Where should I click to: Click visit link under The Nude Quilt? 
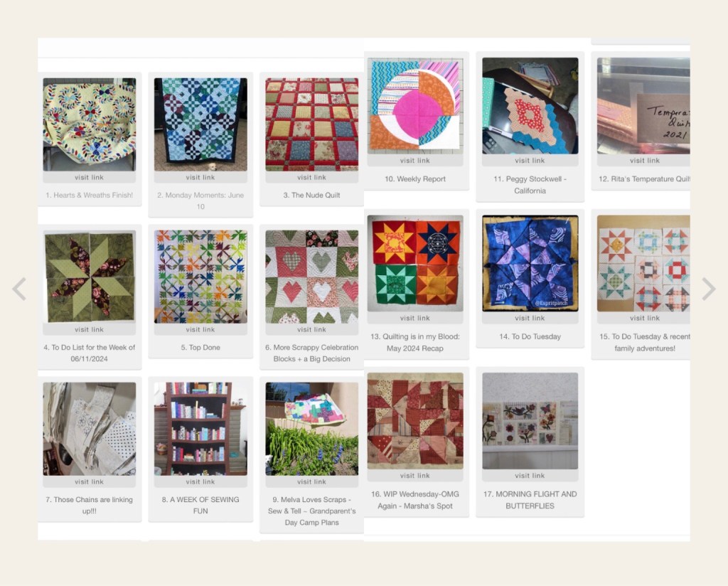(311, 177)
